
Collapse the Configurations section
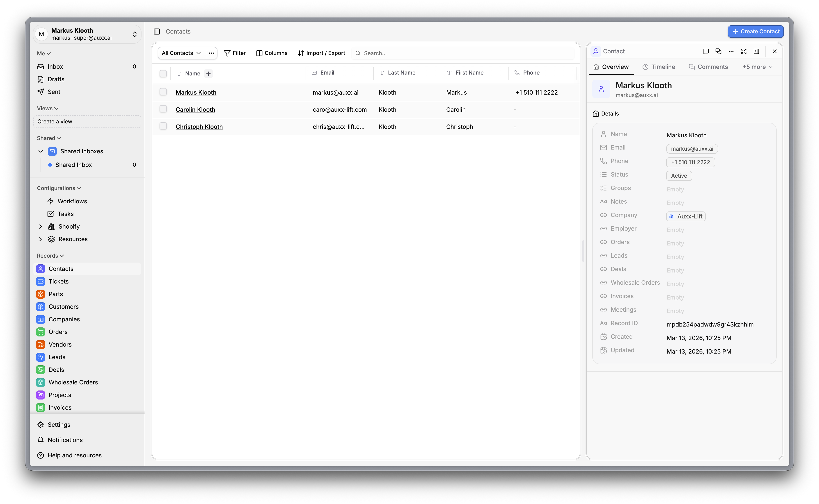59,188
